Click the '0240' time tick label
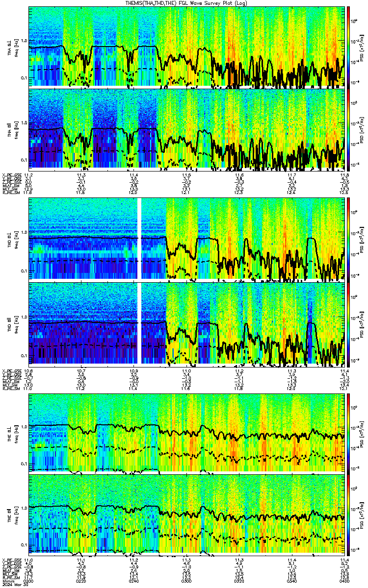 (134, 581)
